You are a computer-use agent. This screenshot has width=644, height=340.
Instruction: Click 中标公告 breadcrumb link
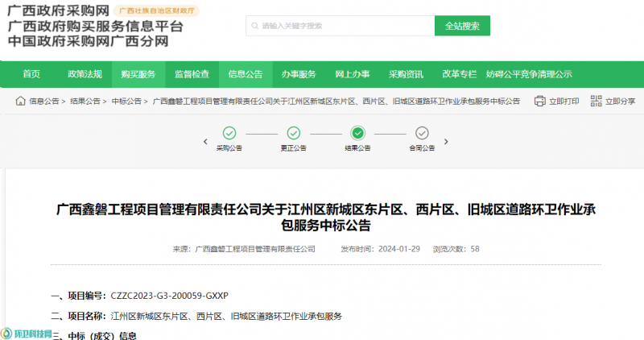[126, 102]
